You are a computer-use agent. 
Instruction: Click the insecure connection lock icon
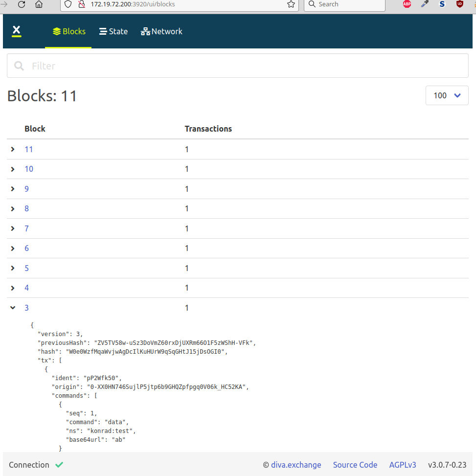coord(81,4)
